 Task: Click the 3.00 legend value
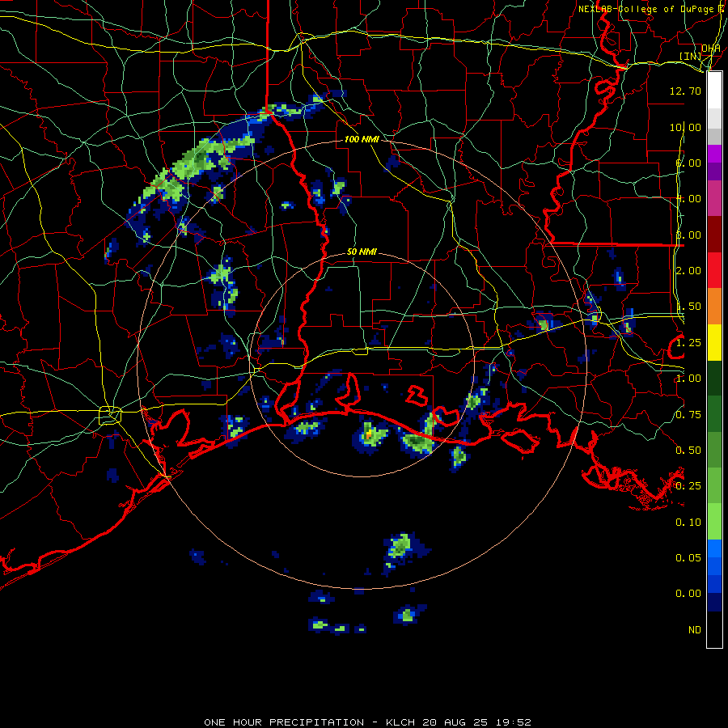point(688,235)
